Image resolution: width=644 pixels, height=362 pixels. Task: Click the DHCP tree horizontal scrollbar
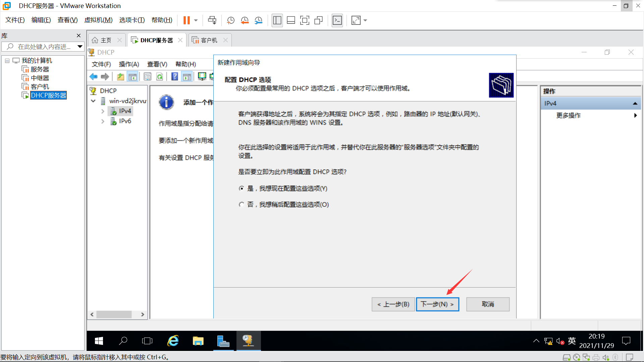click(x=114, y=314)
